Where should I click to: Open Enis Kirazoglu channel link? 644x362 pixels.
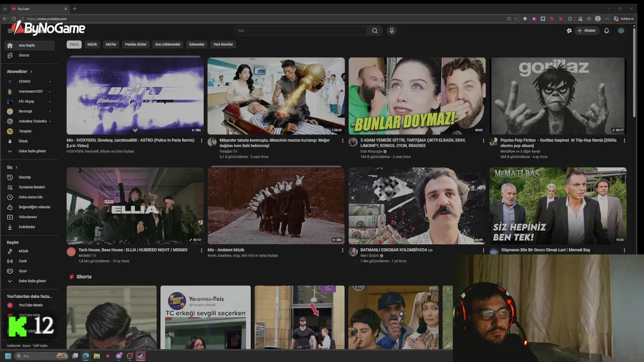point(372,151)
